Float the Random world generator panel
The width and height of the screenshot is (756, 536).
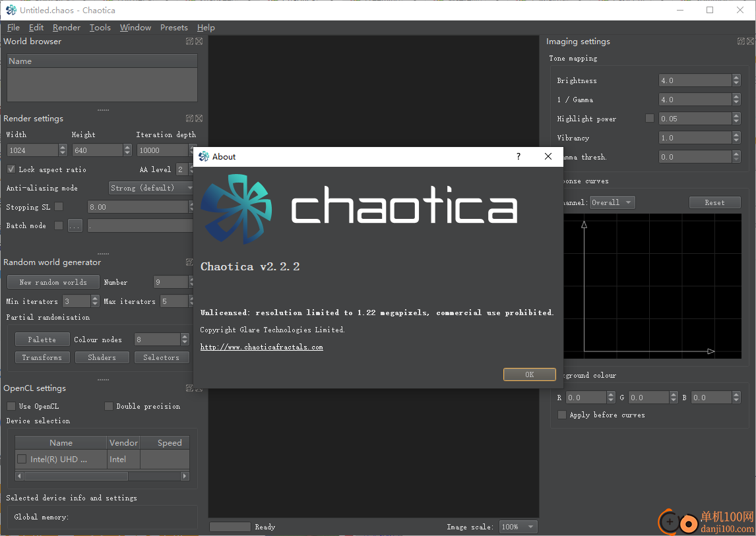[189, 262]
